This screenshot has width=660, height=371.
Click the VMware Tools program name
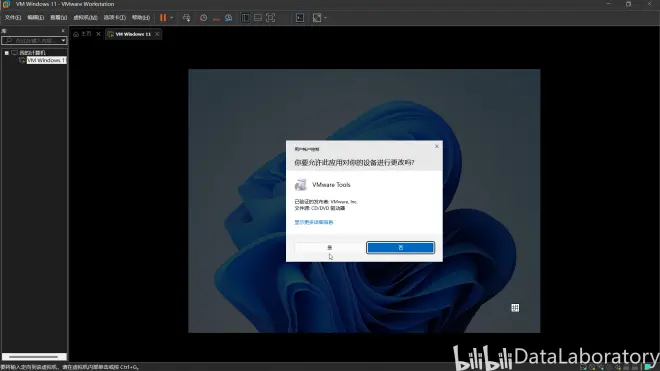coord(331,185)
